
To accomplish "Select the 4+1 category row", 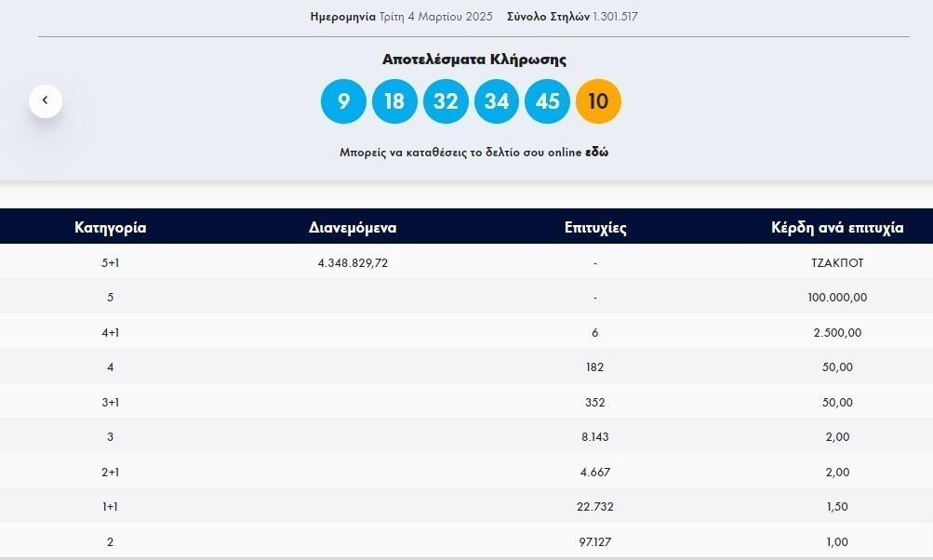I will 110,333.
